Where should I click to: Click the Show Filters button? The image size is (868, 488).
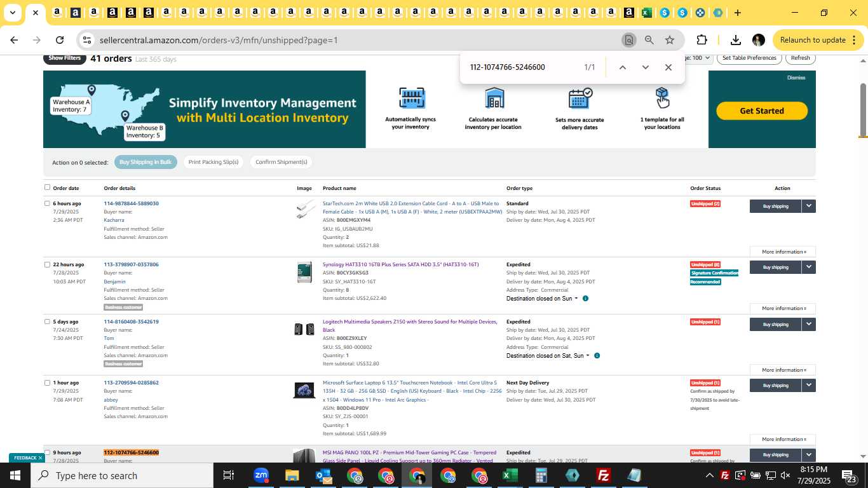[65, 58]
